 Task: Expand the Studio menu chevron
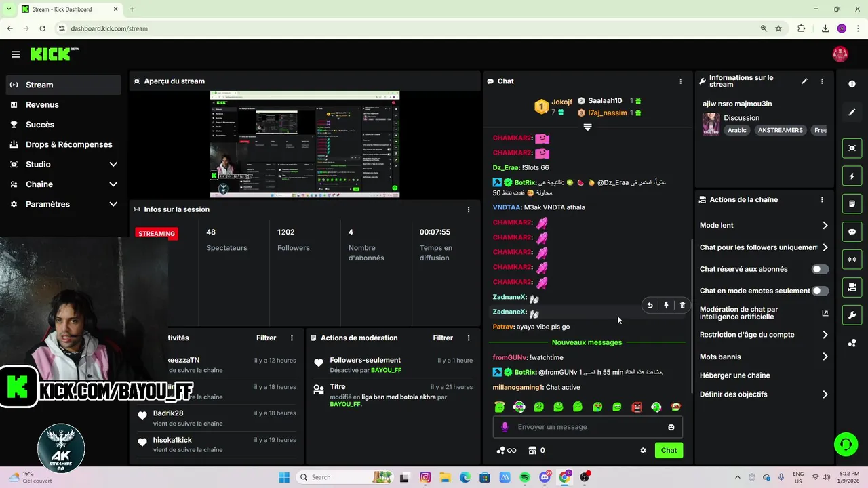[113, 165]
